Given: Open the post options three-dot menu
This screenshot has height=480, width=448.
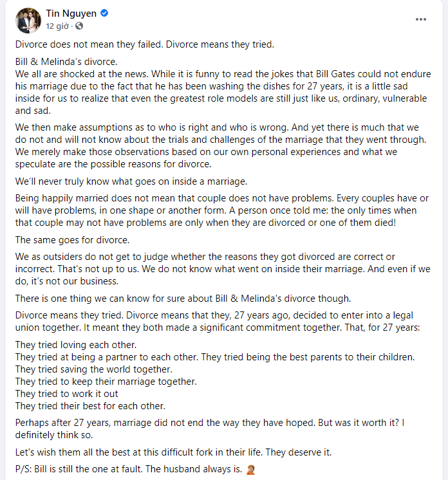Looking at the screenshot, I should (x=421, y=19).
